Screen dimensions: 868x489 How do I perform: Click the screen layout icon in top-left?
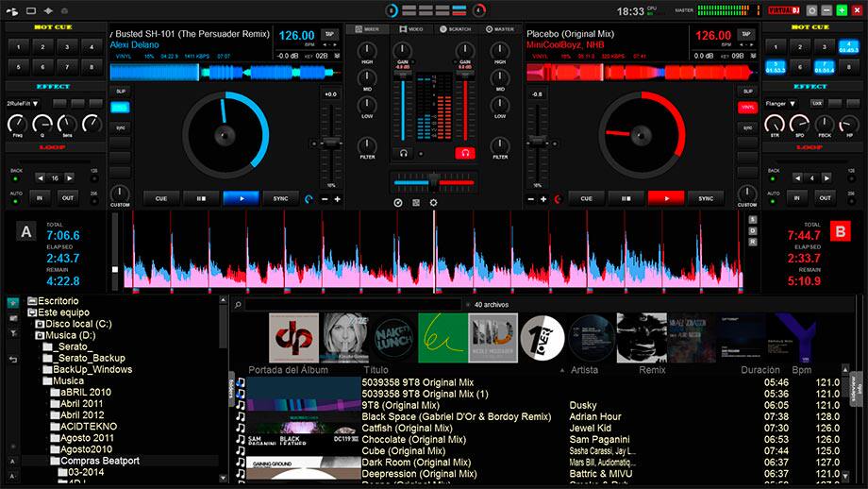(x=31, y=11)
